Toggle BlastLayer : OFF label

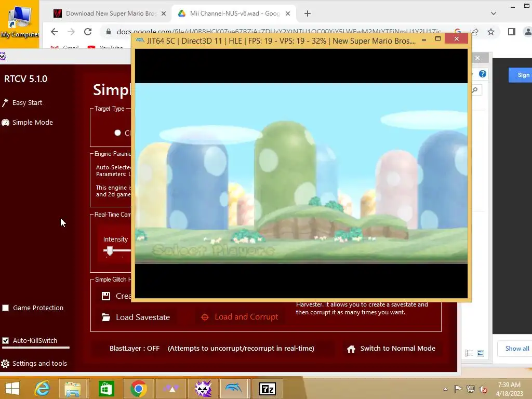coord(135,349)
